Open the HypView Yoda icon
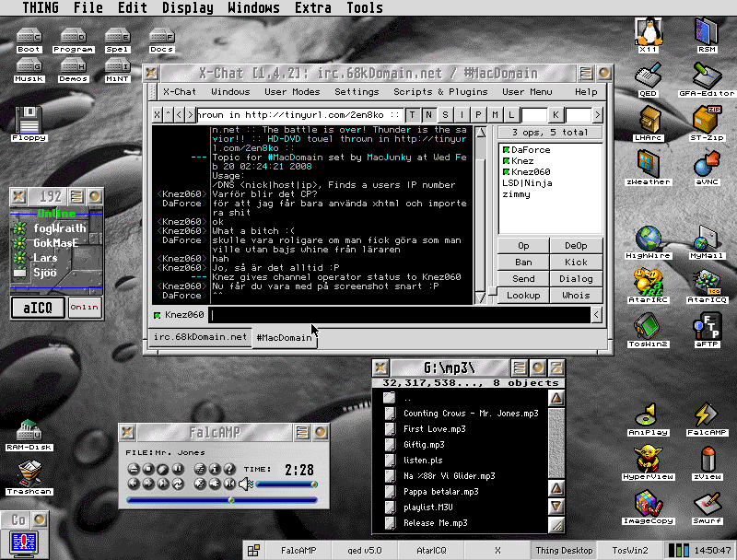737x560 pixels. (x=649, y=462)
